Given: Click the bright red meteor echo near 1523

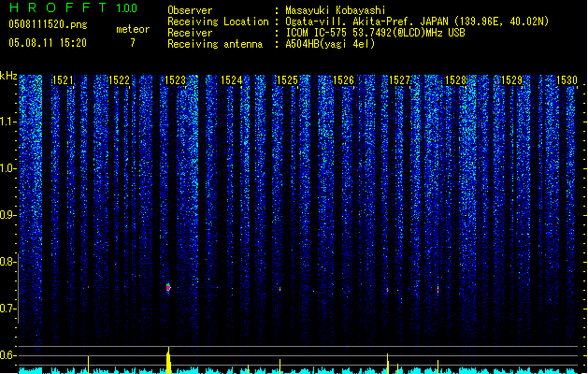Looking at the screenshot, I should (x=168, y=288).
